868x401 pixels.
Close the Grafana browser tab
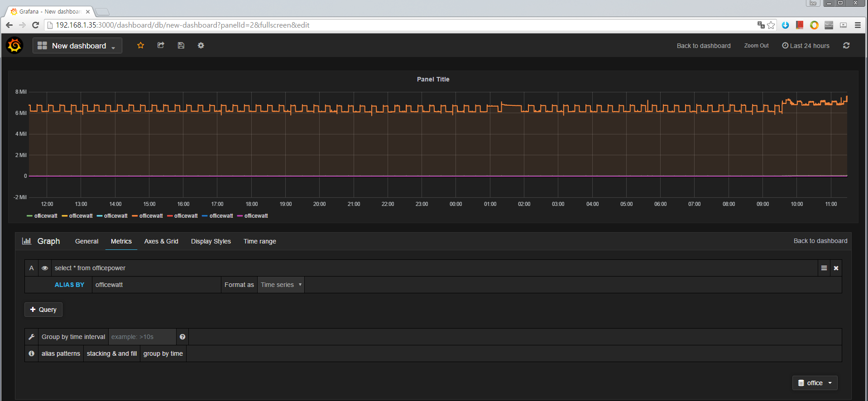tap(88, 12)
